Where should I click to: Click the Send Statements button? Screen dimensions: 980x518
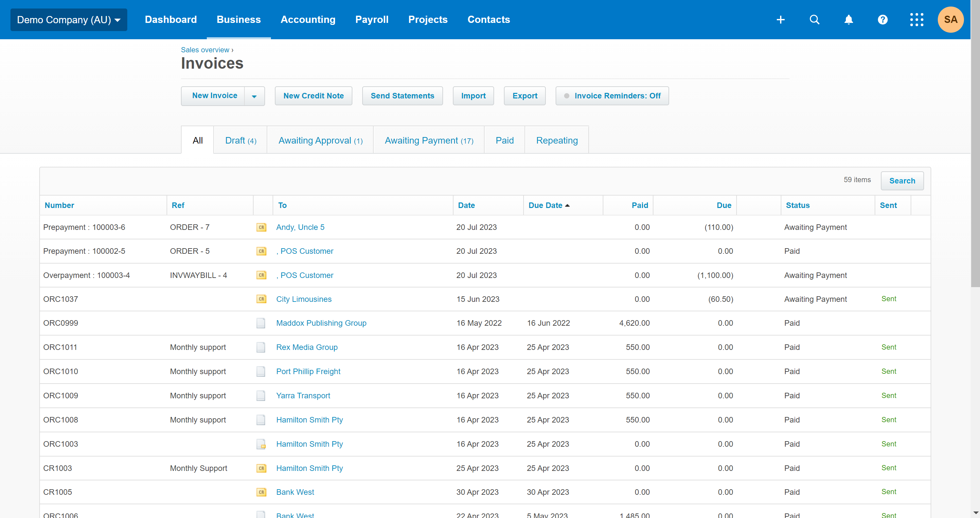coord(402,96)
